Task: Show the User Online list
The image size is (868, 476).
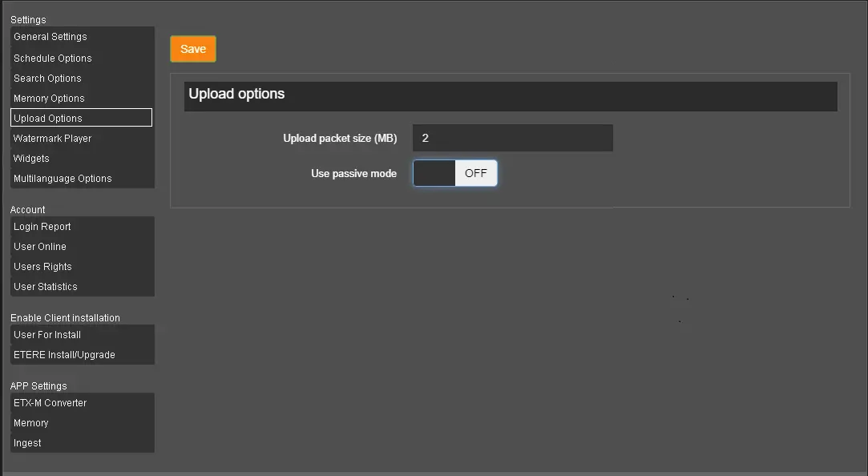Action: (40, 247)
